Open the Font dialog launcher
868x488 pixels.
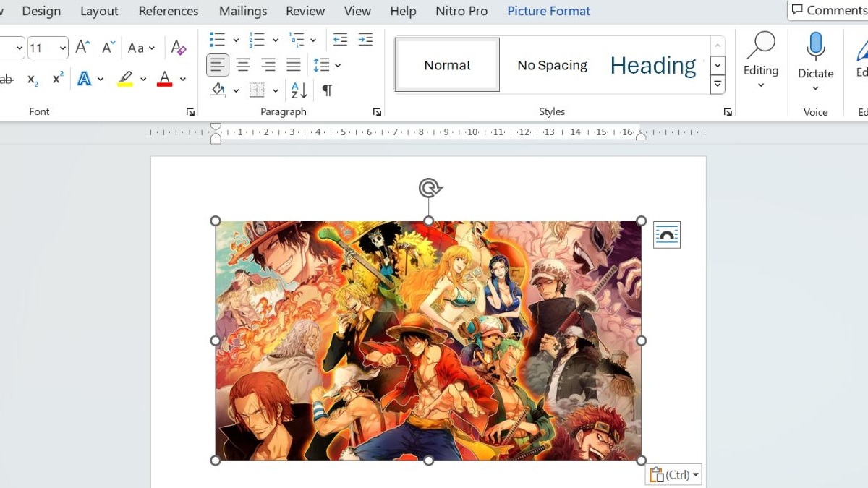coord(190,112)
